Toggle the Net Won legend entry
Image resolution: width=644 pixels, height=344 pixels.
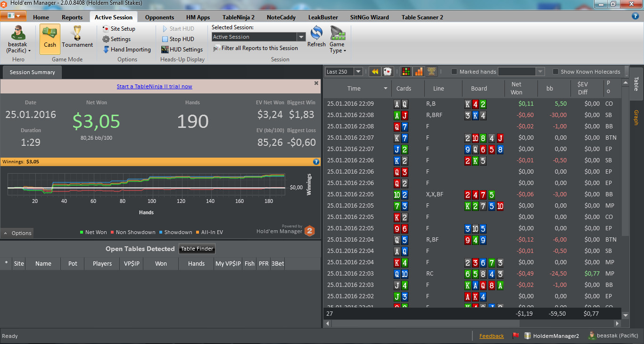pos(93,232)
